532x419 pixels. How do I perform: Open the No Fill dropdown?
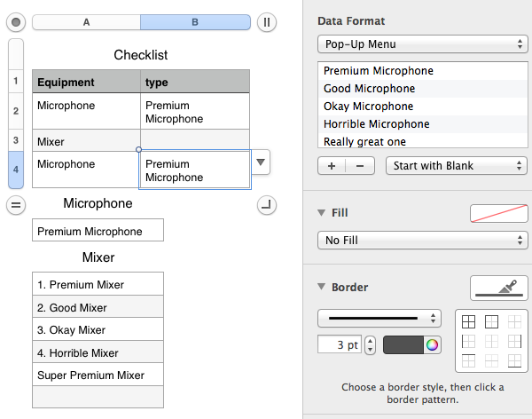coord(422,240)
